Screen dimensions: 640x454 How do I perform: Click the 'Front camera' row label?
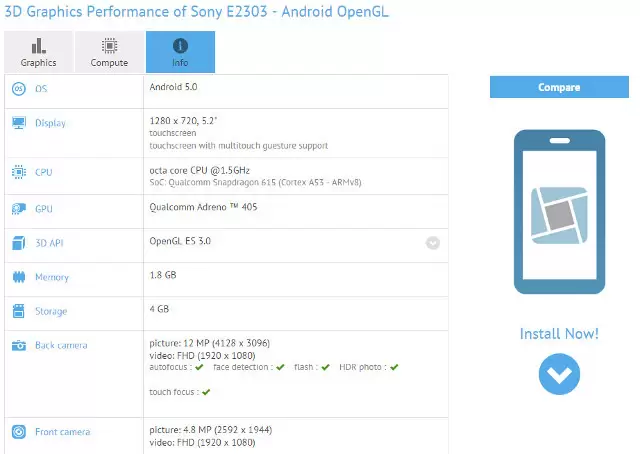coord(62,432)
